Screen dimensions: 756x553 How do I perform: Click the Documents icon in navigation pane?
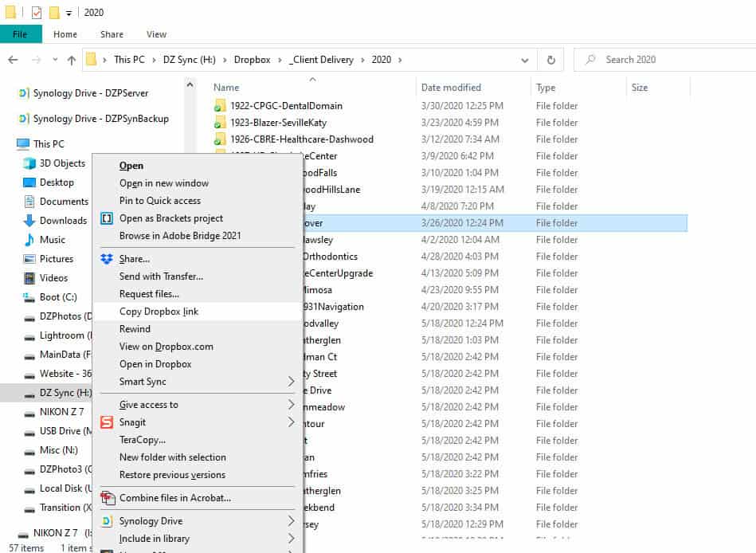[x=29, y=202]
